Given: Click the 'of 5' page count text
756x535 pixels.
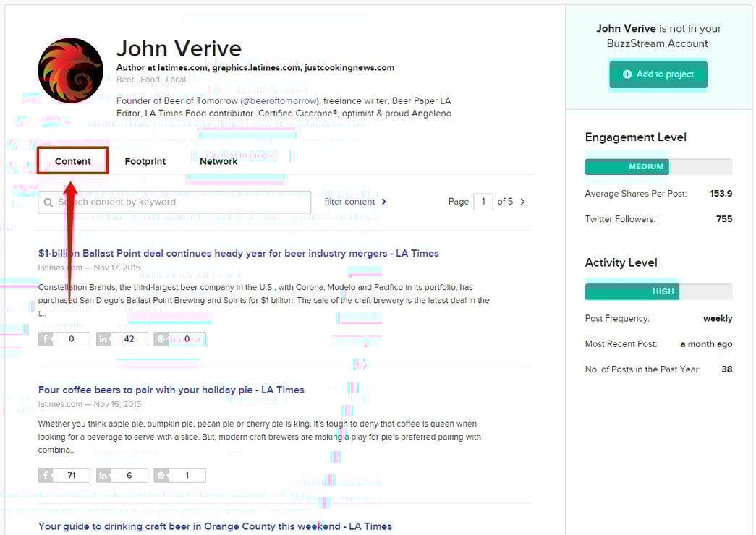Looking at the screenshot, I should coord(505,202).
